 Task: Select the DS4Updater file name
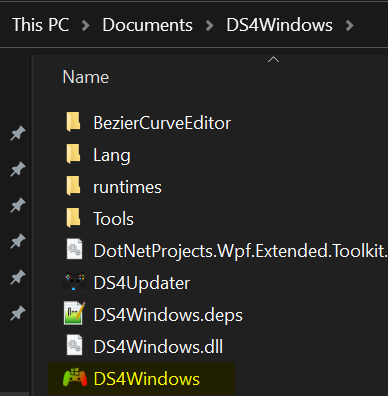pos(142,283)
